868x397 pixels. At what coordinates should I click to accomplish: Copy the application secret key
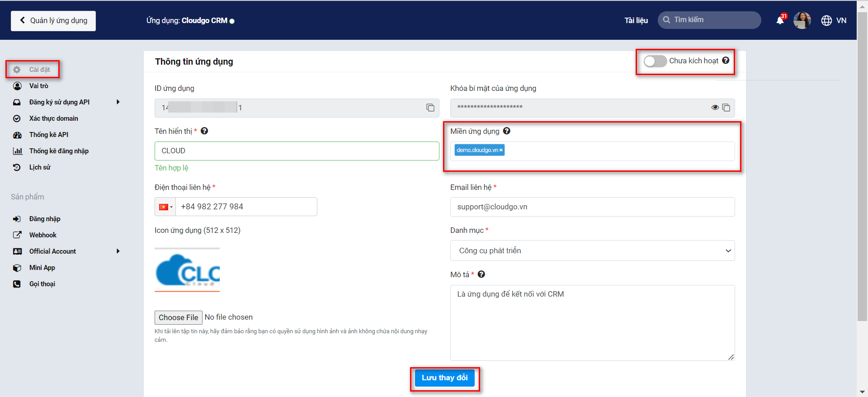point(726,108)
